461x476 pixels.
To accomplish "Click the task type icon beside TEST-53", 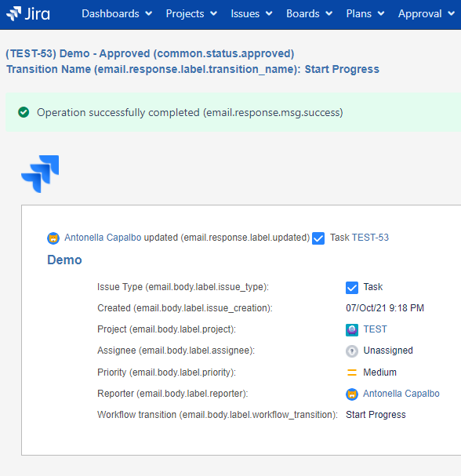I will click(x=318, y=238).
